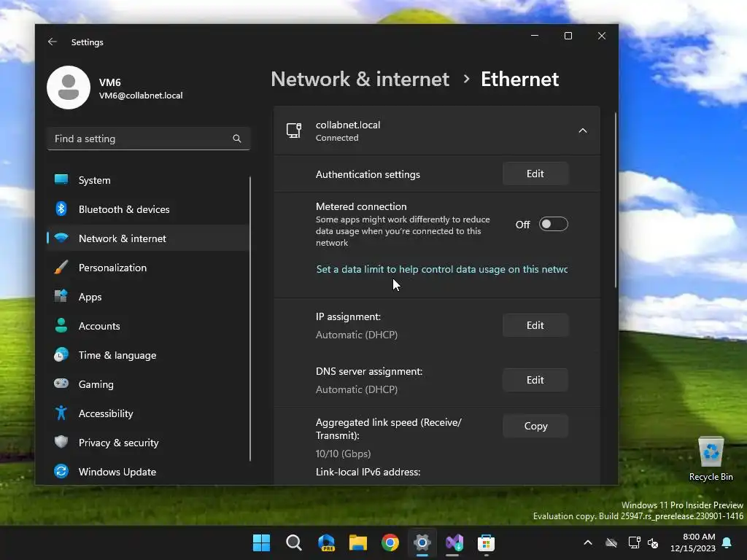
Task: Click the Bluetooth icon in the sidebar
Action: (61, 209)
